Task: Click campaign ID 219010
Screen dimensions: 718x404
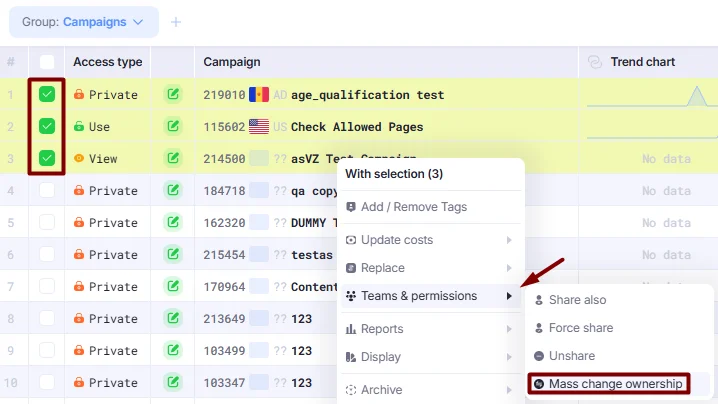Action: (x=224, y=95)
